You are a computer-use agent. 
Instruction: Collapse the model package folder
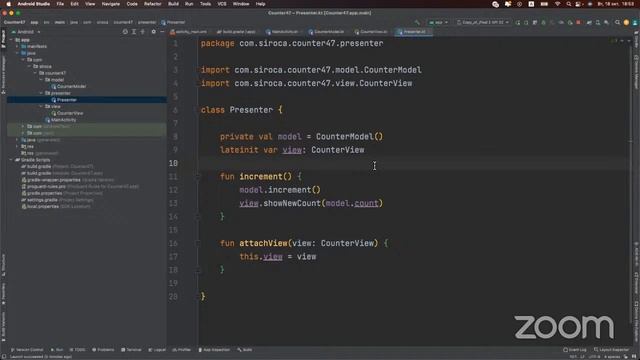(x=41, y=80)
